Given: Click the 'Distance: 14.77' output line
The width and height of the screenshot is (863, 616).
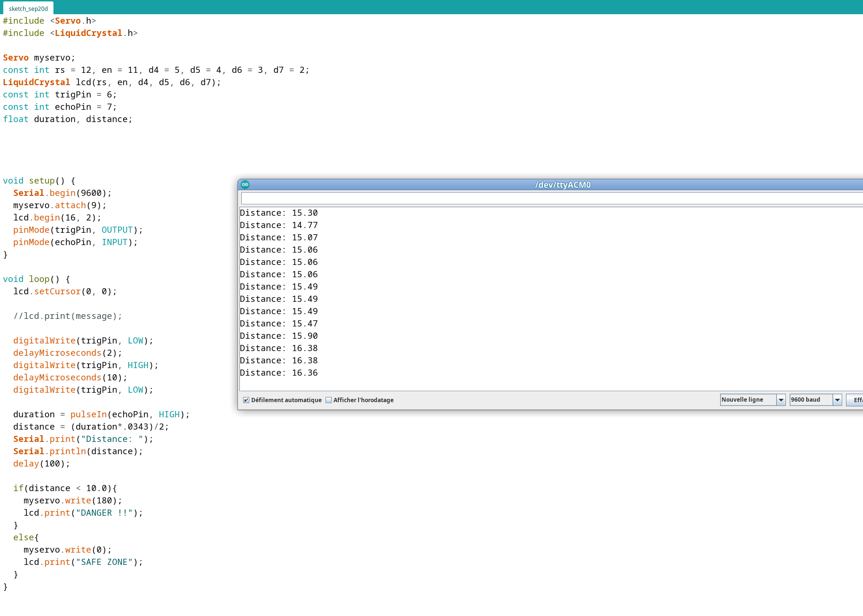Looking at the screenshot, I should (279, 225).
